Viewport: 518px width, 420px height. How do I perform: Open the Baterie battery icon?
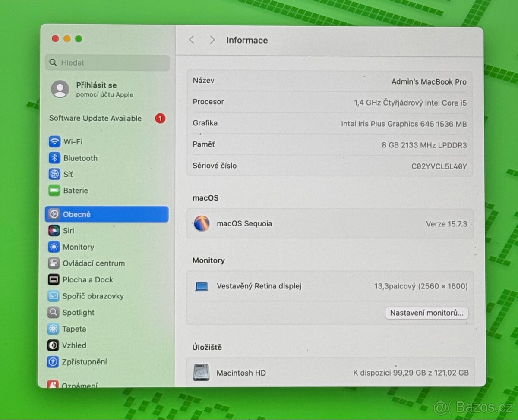(x=54, y=191)
